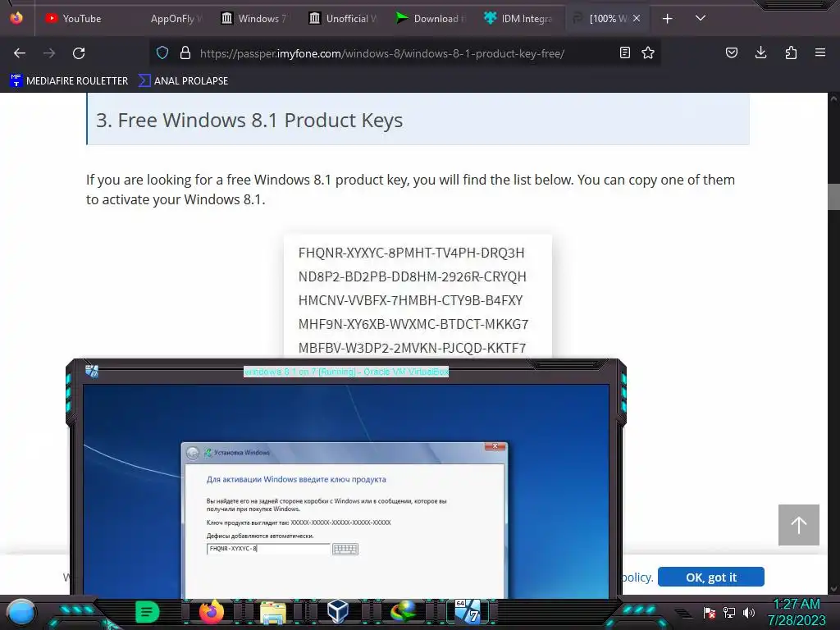Click the scroll-to-top arrow button
Image resolution: width=840 pixels, height=630 pixels.
pos(799,525)
